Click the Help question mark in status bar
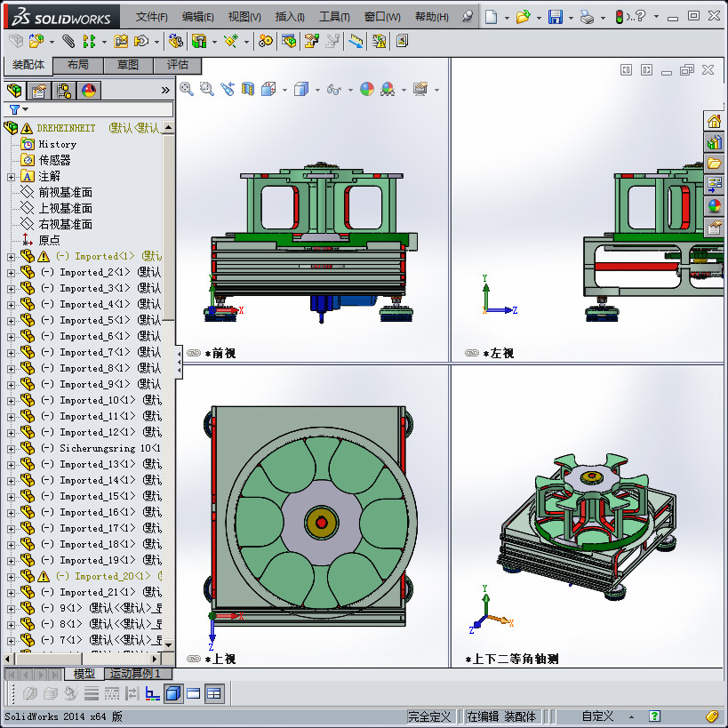728x728 pixels. coord(655,716)
